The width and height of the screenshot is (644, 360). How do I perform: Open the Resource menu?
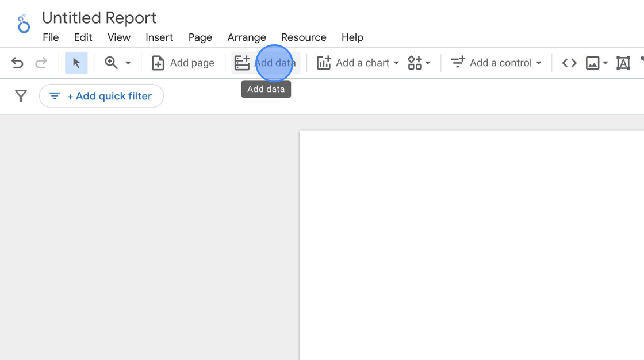tap(304, 37)
